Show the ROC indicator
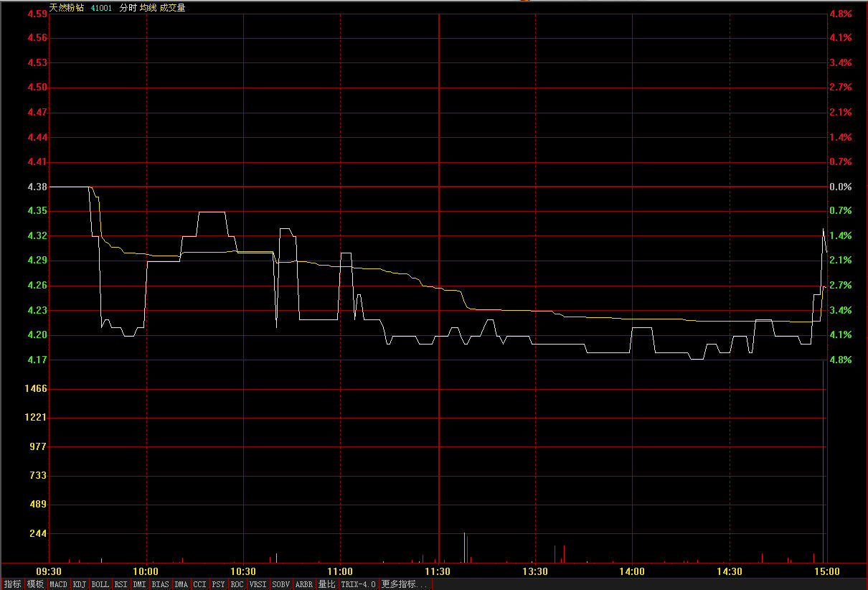The width and height of the screenshot is (868, 590). [237, 584]
